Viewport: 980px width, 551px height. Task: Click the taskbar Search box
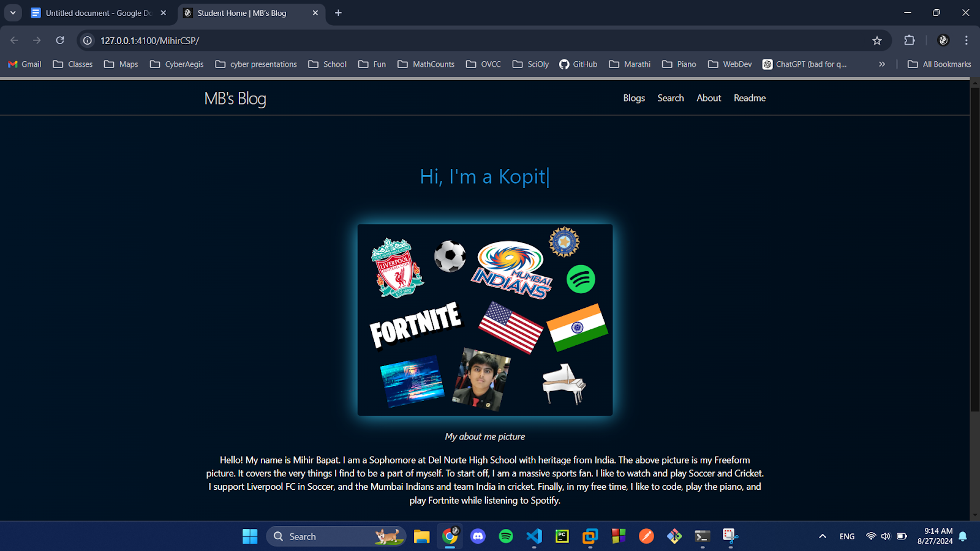tap(336, 536)
